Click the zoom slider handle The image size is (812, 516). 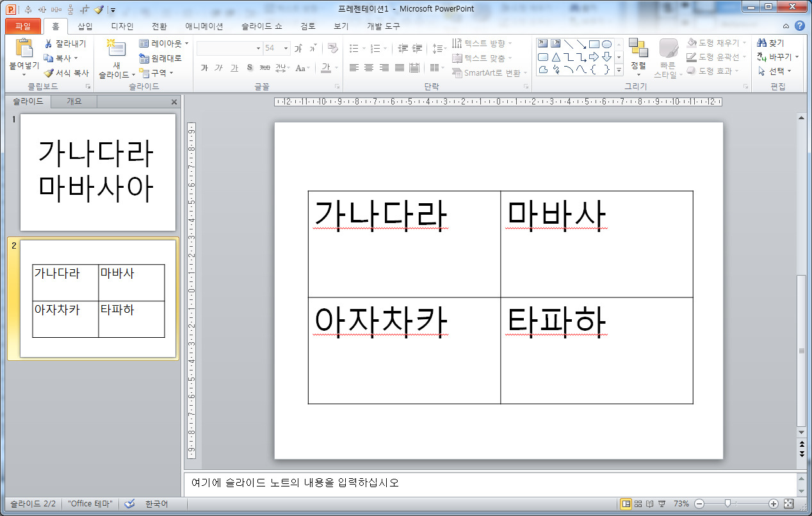tap(727, 504)
